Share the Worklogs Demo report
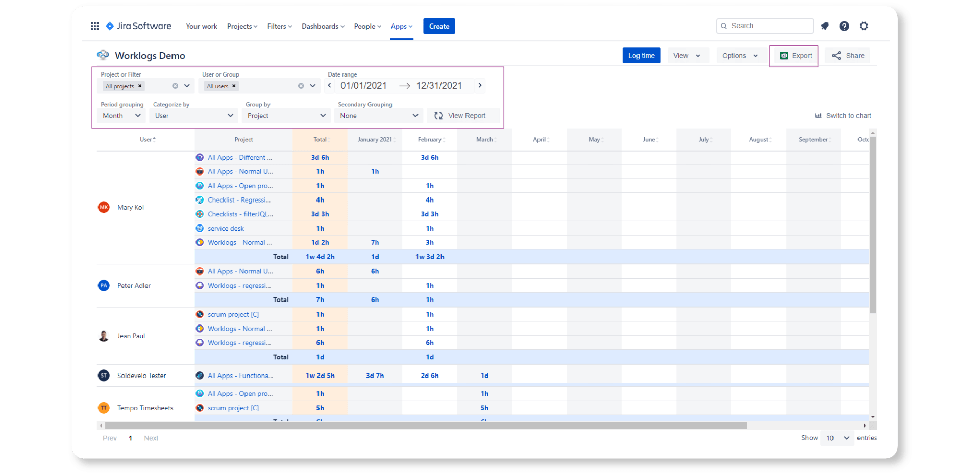The width and height of the screenshot is (980, 475). point(847,56)
